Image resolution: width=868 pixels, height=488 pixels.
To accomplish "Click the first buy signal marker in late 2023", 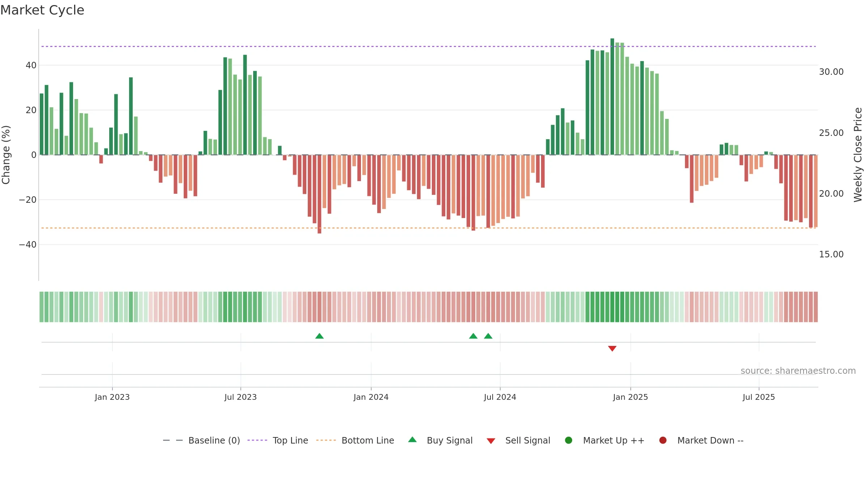I will [x=319, y=336].
